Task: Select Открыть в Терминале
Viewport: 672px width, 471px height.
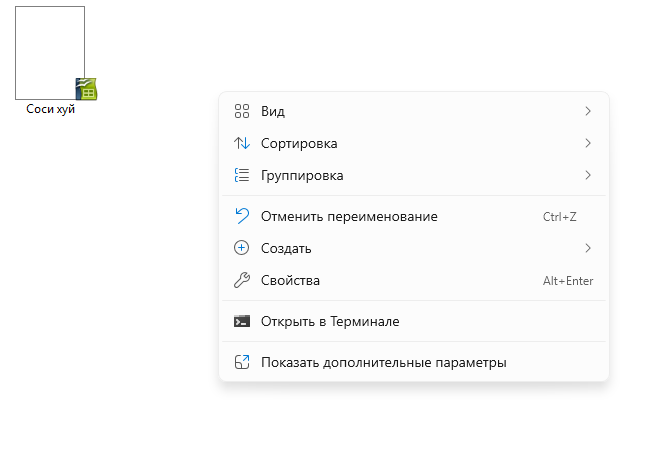Action: pyautogui.click(x=330, y=321)
